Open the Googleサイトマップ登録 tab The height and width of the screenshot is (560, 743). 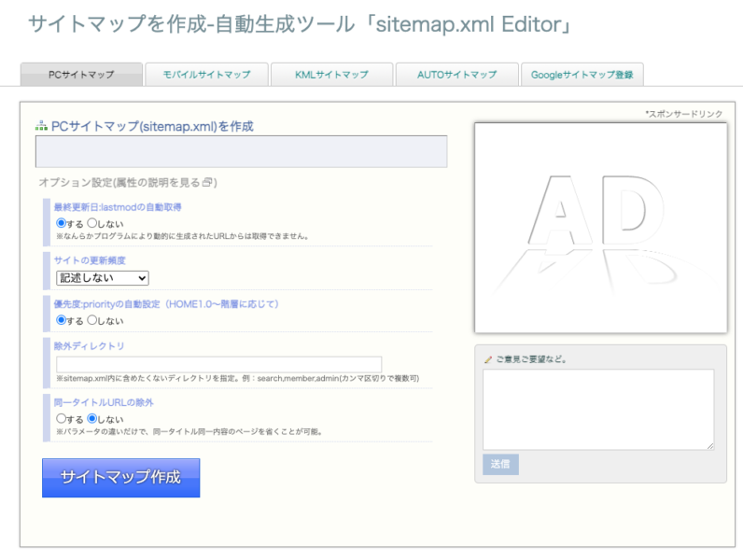pyautogui.click(x=582, y=75)
